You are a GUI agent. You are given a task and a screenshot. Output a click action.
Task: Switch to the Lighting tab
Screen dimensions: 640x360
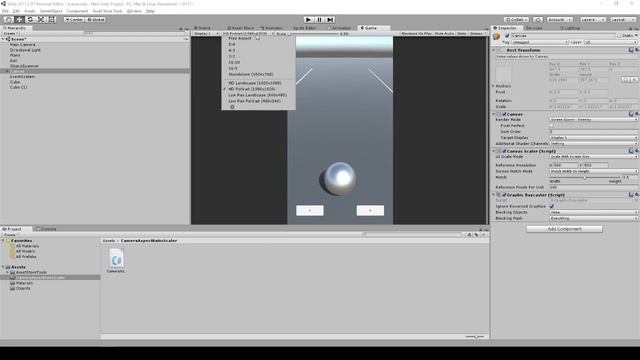point(570,28)
